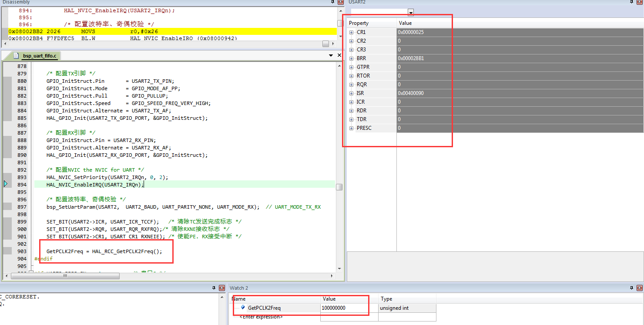Open the editor tab list dropdown arrow

331,56
